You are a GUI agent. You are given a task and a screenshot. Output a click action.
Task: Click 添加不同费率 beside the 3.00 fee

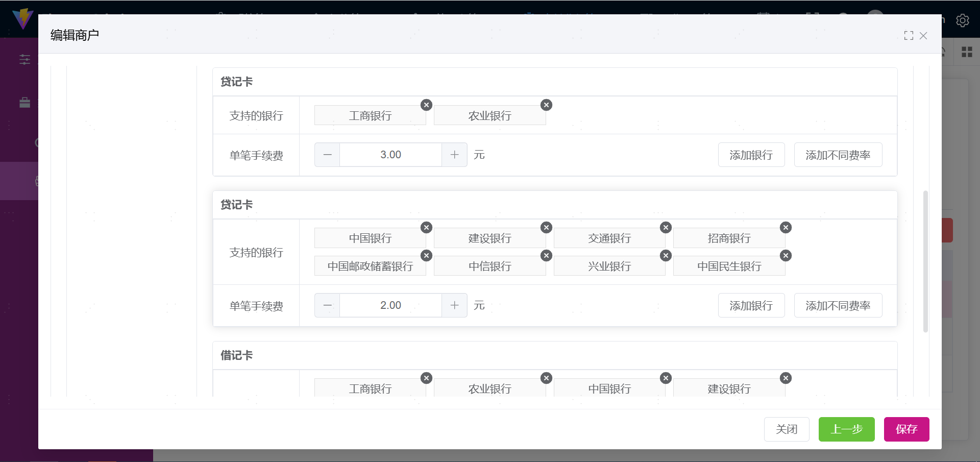tap(838, 155)
